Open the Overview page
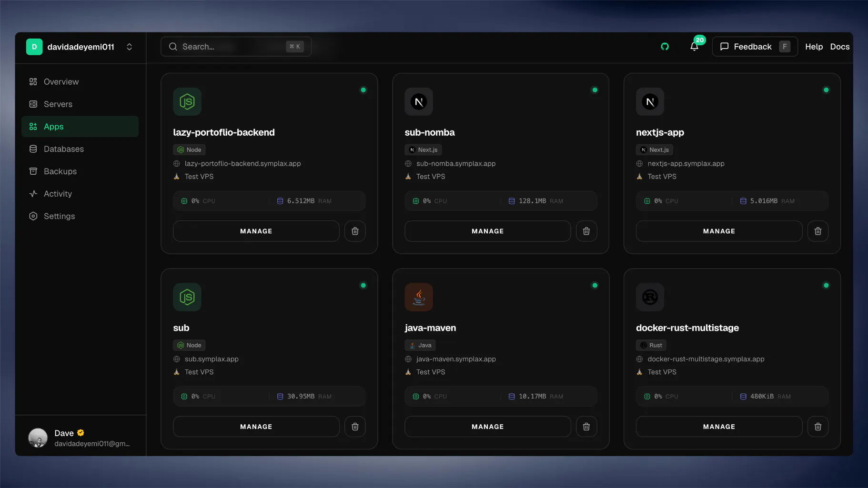868x488 pixels. tap(80, 82)
